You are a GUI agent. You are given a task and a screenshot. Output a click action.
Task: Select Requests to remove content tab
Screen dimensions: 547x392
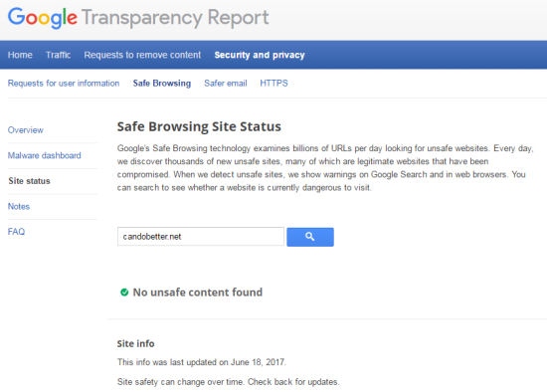(142, 55)
